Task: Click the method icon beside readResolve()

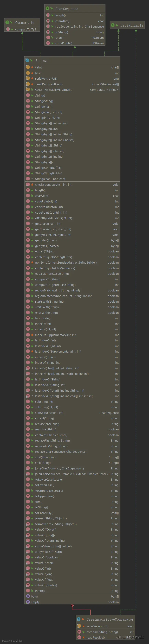Action: coord(79,637)
